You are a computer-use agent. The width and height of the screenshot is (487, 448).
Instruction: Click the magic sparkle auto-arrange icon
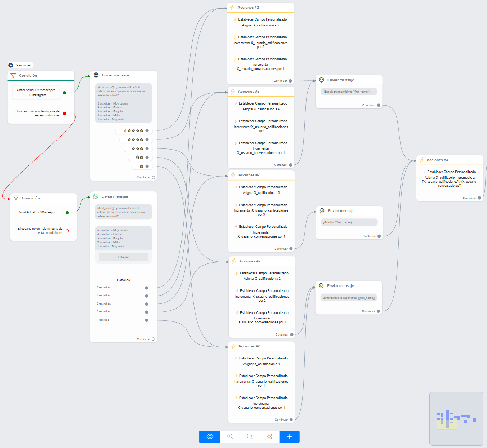point(269,436)
